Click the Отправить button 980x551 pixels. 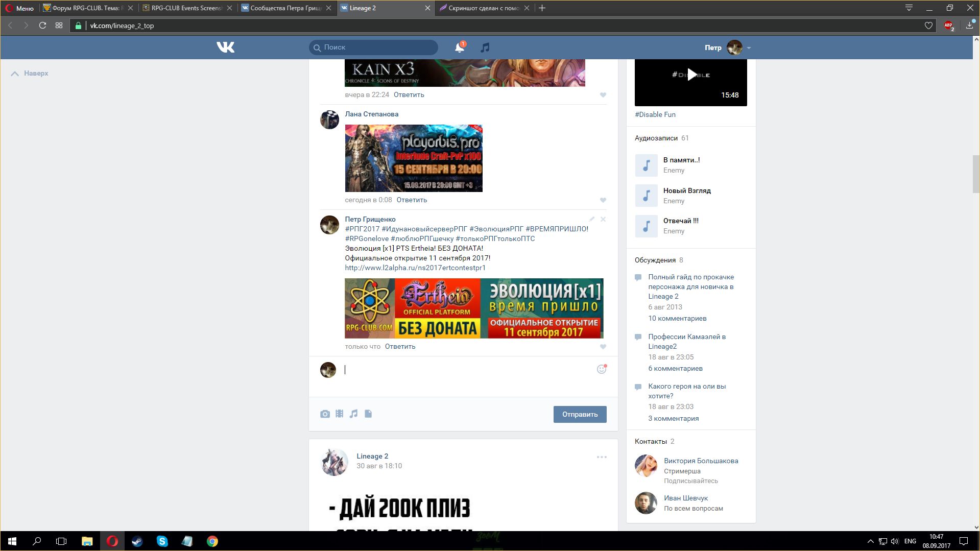coord(580,415)
